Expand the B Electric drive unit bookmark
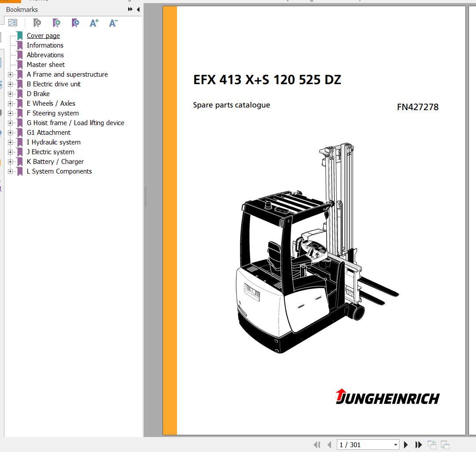 click(x=10, y=84)
